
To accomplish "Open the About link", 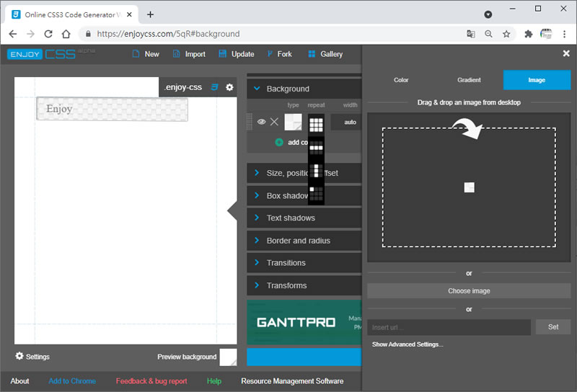I will tap(19, 381).
